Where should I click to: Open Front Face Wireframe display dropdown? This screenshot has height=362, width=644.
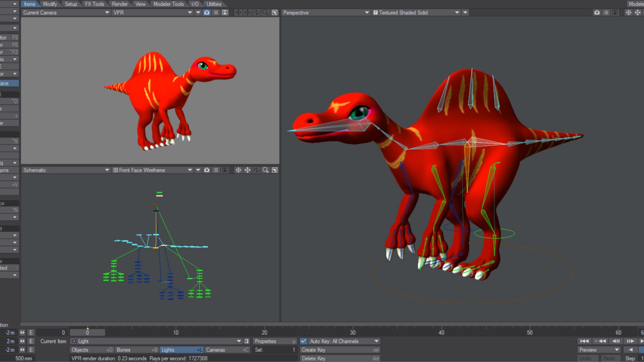[153, 170]
